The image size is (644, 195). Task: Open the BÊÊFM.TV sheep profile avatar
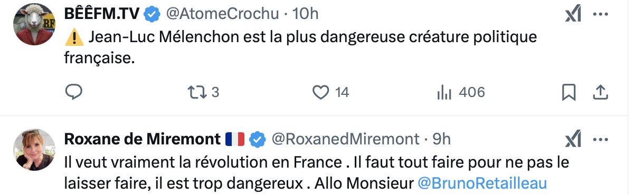coord(34,24)
